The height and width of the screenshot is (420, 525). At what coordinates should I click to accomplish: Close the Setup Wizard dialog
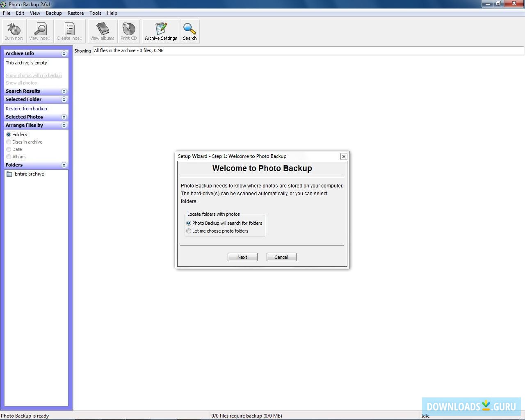click(x=344, y=156)
